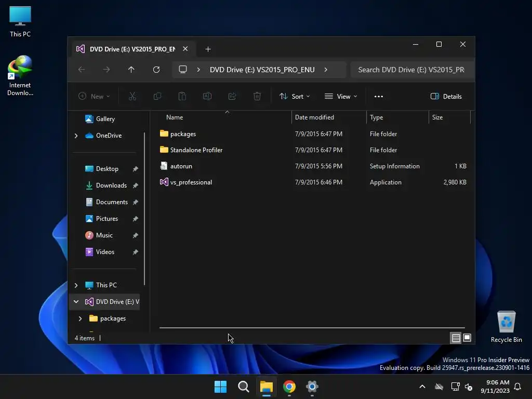Show hidden system tray icons
532x399 pixels.
422,387
